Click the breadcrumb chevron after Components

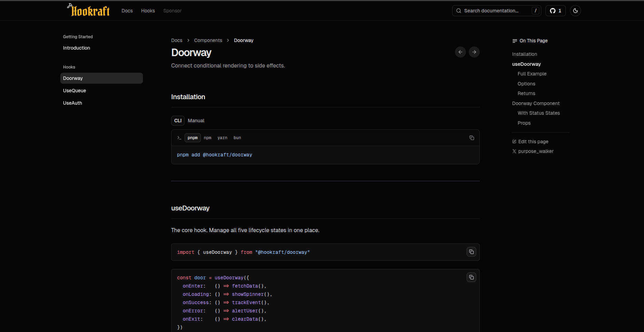click(228, 40)
